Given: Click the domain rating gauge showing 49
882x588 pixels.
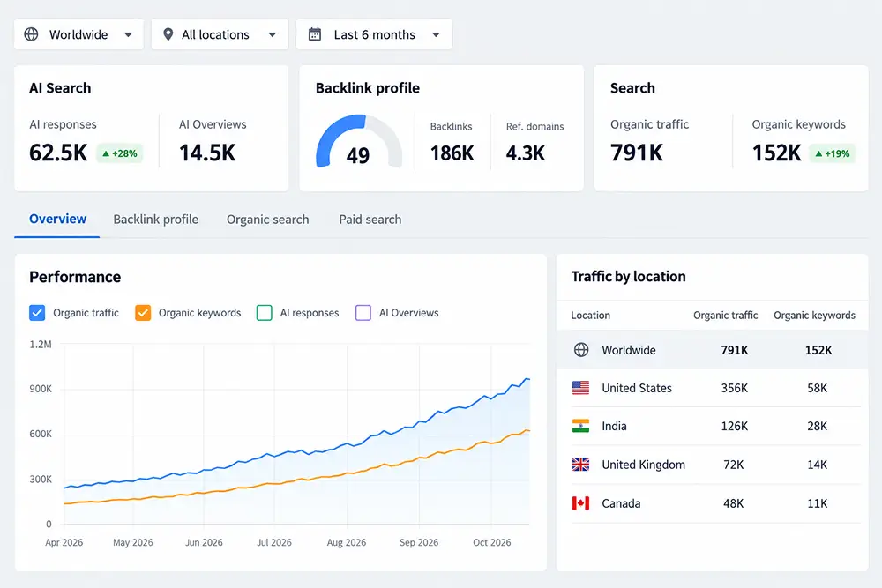Looking at the screenshot, I should pos(359,142).
